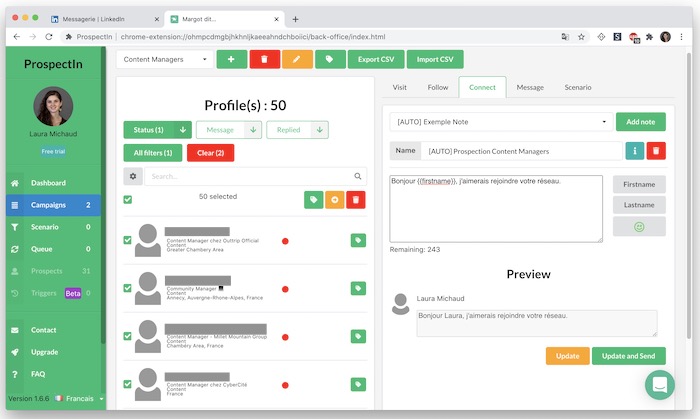Click the browser address bar URL
The width and height of the screenshot is (700, 419).
253,37
